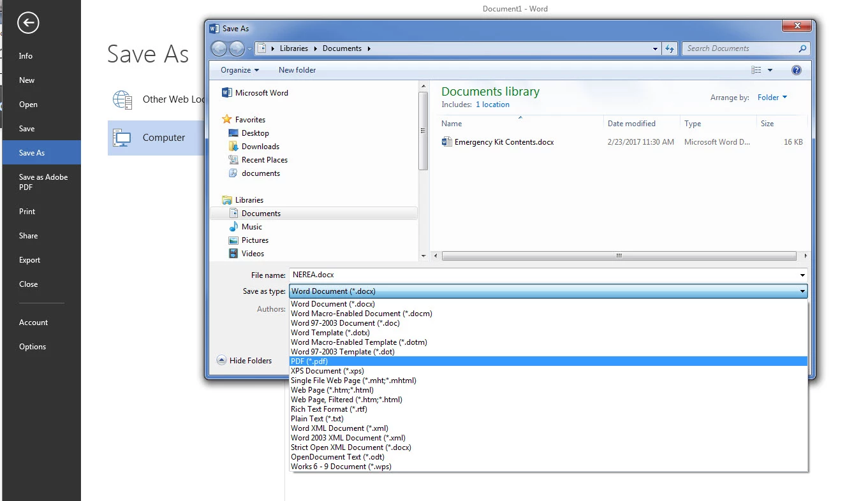
Task: Select Rich Text Format (*.rtf)
Action: coord(548,409)
